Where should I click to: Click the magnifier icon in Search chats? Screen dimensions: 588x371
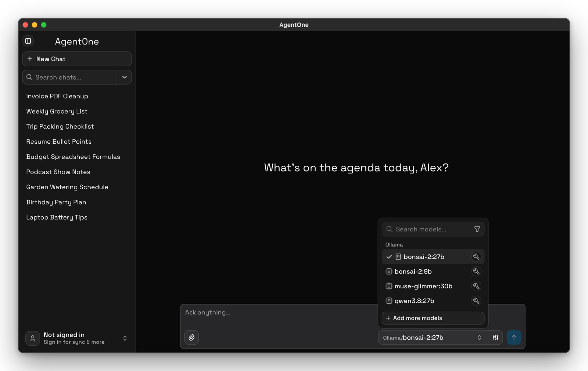30,77
